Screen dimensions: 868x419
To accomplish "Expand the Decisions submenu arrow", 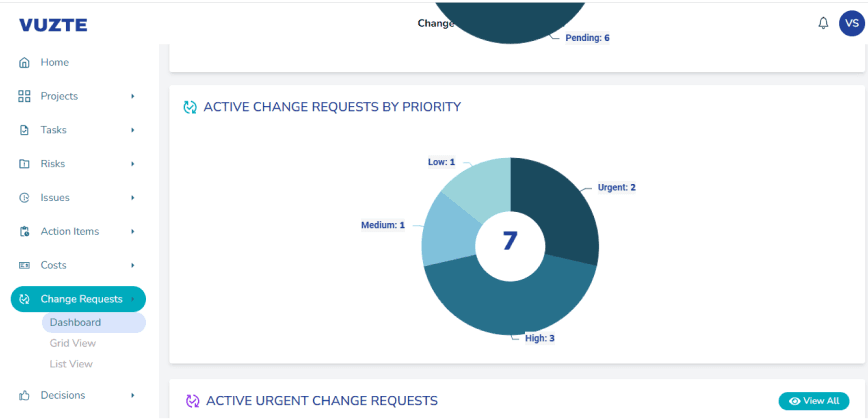I will pyautogui.click(x=132, y=396).
